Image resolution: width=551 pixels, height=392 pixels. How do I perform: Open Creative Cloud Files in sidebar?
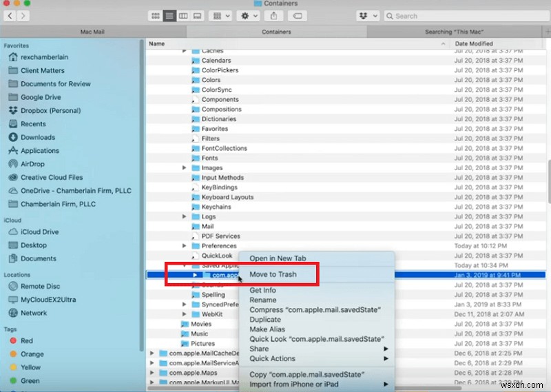(52, 177)
